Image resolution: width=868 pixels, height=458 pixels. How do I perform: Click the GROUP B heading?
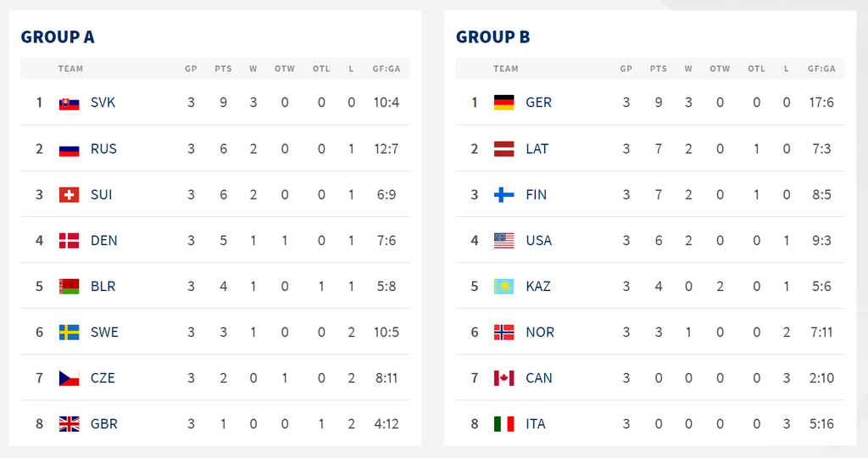492,37
